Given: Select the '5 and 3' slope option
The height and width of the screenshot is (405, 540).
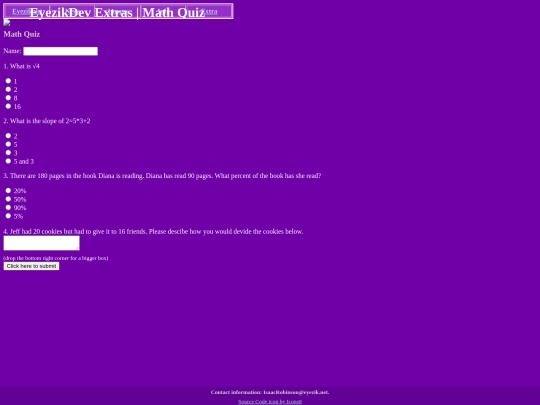Looking at the screenshot, I should (x=8, y=161).
